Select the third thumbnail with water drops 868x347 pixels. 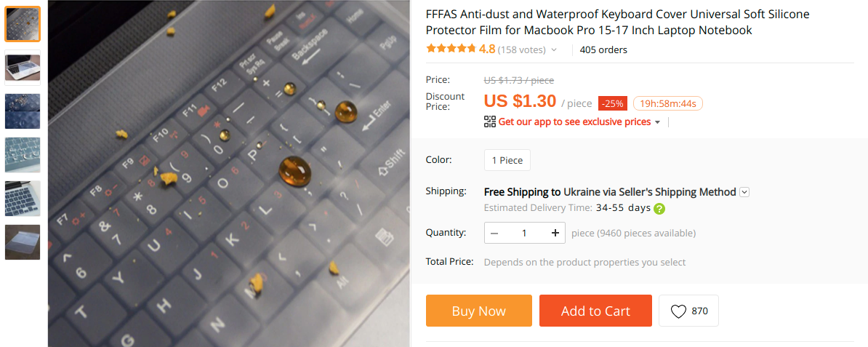[23, 111]
